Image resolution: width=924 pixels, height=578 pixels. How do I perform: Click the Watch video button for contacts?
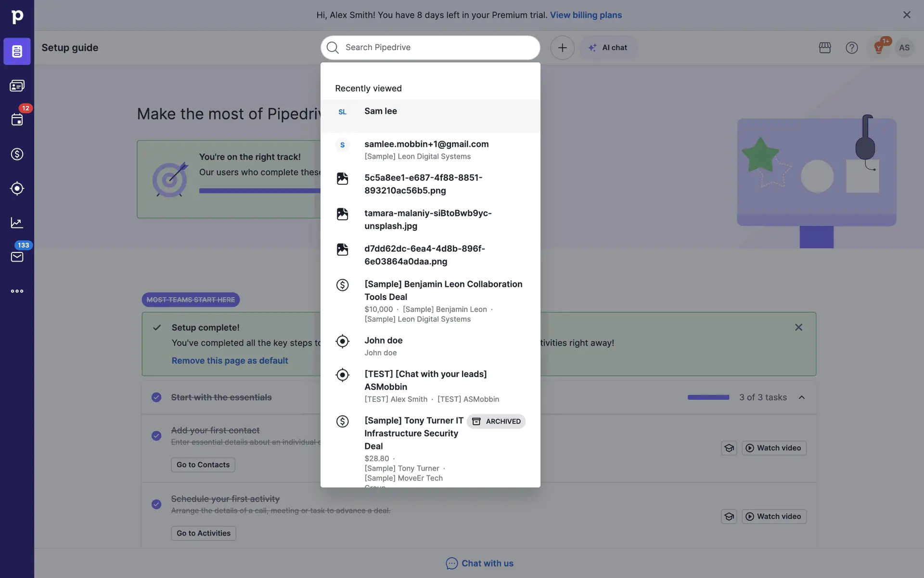tap(773, 448)
